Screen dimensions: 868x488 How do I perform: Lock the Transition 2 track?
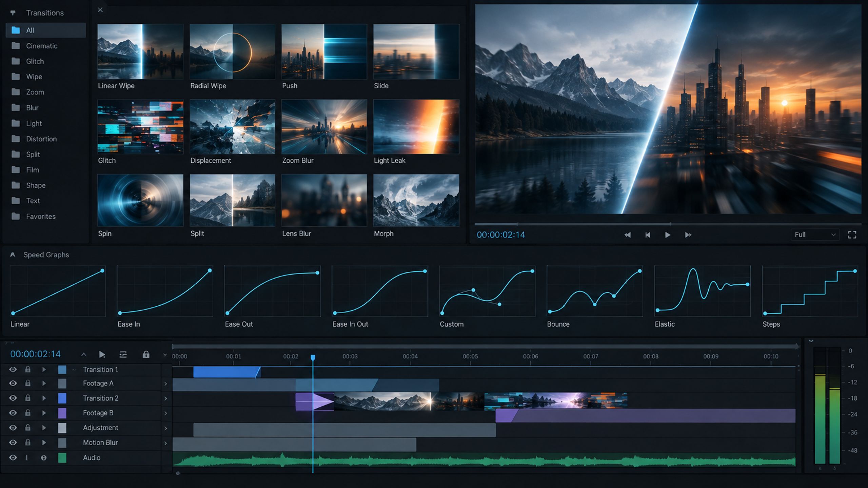tap(28, 398)
